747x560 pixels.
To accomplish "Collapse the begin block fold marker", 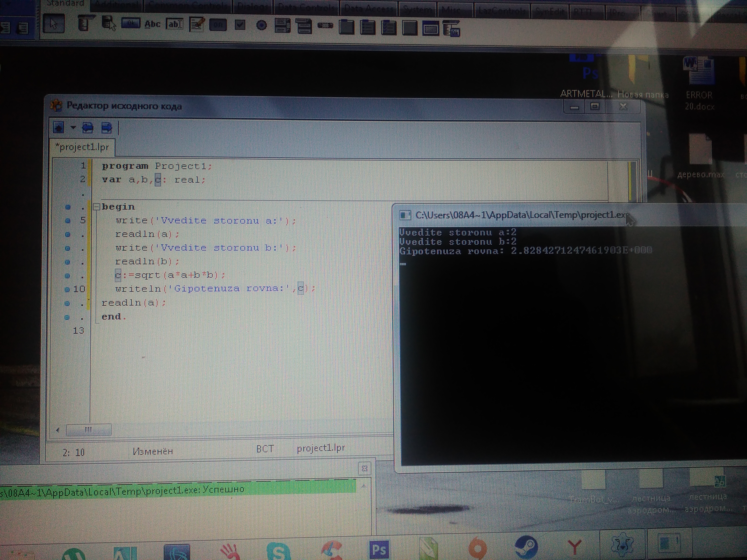I will click(x=96, y=207).
